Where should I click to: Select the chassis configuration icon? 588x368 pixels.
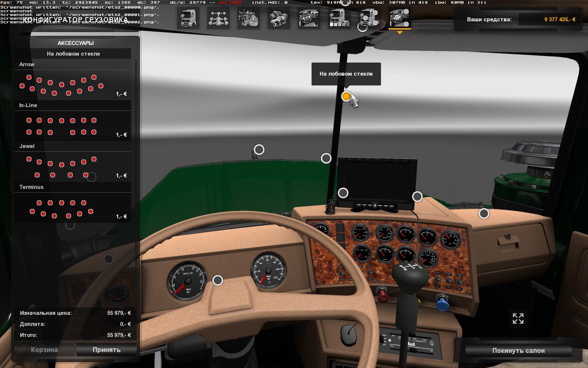(218, 18)
